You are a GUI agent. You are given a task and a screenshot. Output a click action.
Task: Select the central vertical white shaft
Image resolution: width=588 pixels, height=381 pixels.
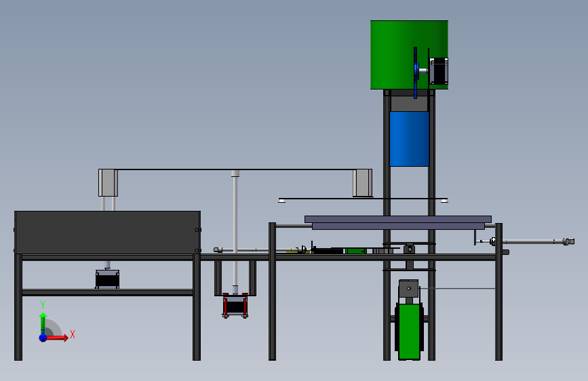click(235, 232)
